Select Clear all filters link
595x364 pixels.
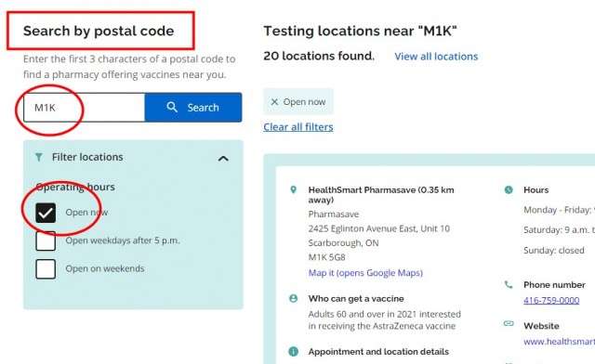point(298,127)
